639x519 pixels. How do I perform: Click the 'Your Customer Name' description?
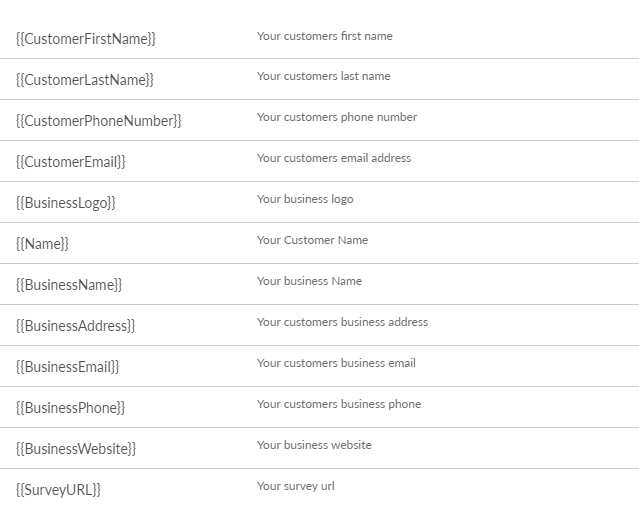[x=313, y=240]
